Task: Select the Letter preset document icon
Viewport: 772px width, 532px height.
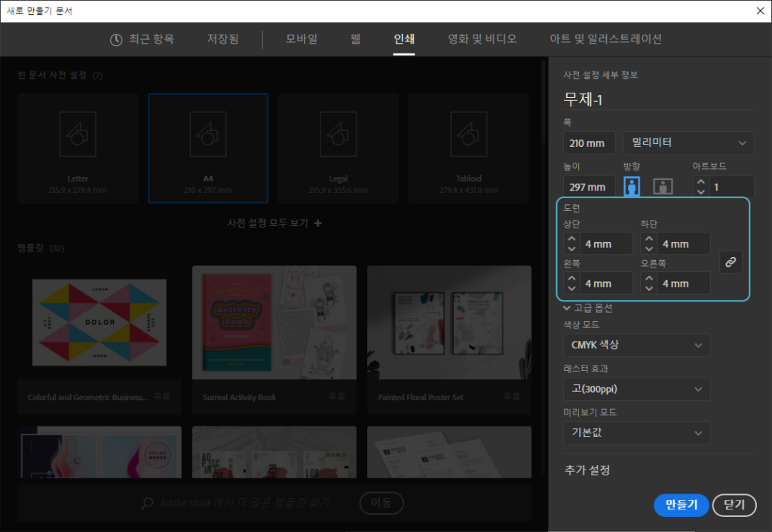Action: [78, 134]
